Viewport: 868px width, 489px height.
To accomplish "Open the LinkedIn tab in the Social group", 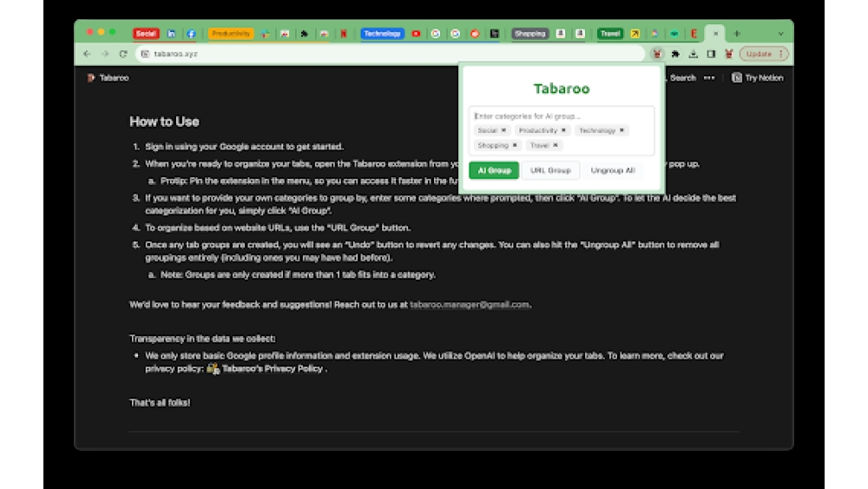I will coord(172,34).
